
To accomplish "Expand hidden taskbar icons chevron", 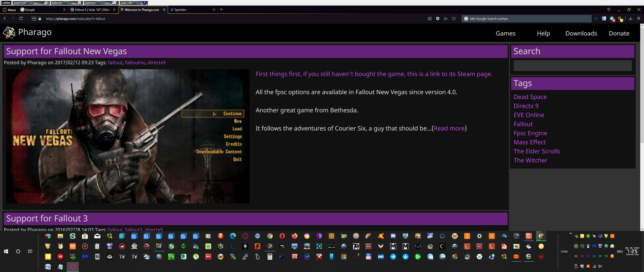I will 571,234.
